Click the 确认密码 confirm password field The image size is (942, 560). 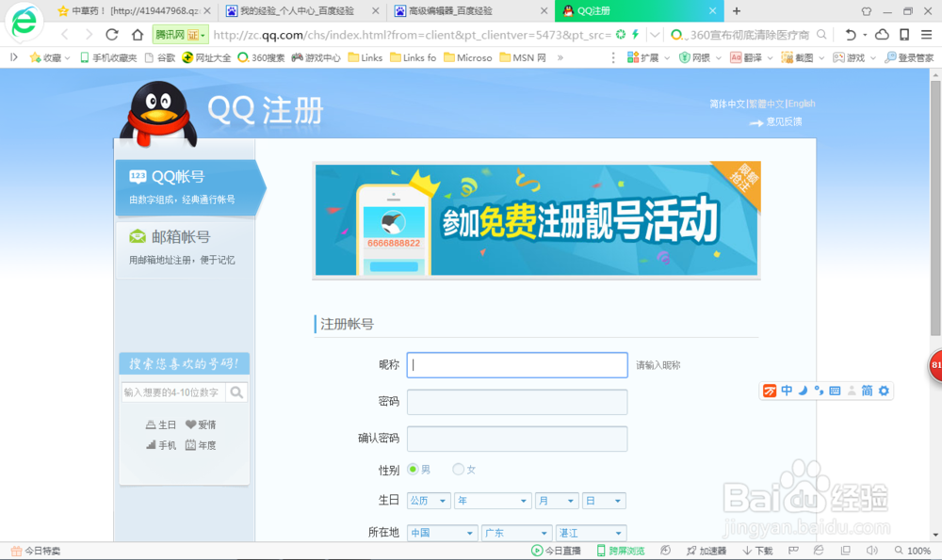click(x=517, y=439)
